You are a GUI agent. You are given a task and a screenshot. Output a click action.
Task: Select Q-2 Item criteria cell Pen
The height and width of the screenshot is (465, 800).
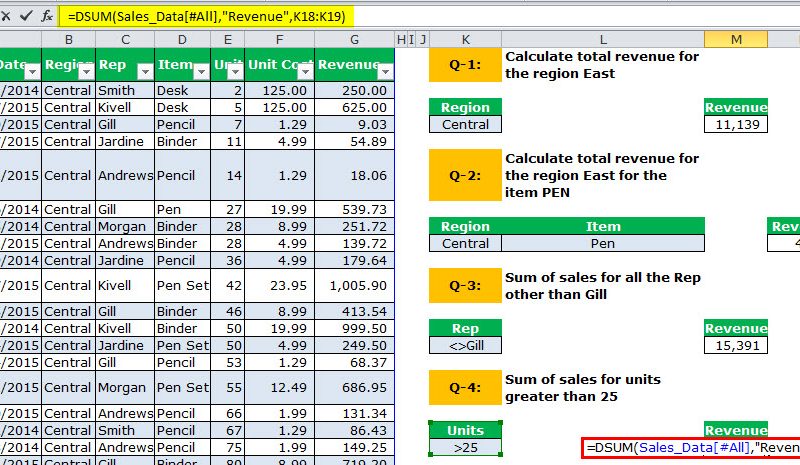tap(603, 243)
